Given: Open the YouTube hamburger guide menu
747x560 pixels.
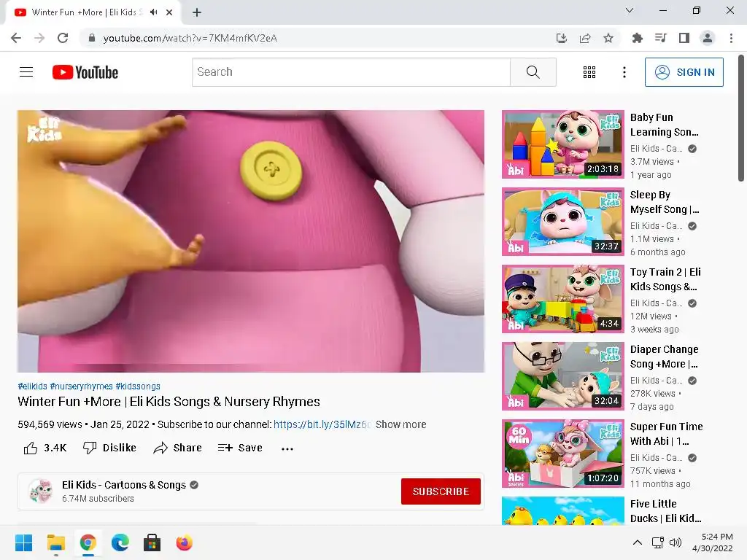Looking at the screenshot, I should point(26,72).
